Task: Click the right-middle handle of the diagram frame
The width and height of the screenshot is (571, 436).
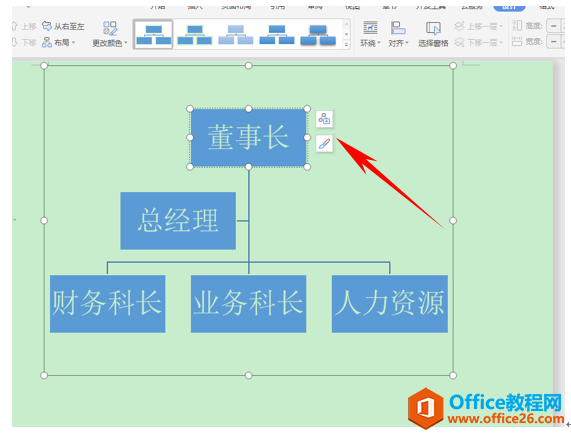Action: click(x=453, y=220)
